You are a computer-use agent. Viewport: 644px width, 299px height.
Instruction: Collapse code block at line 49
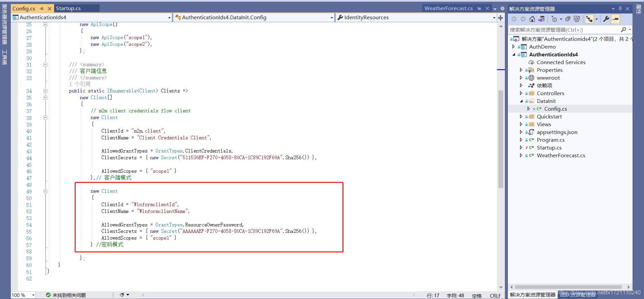point(45,191)
